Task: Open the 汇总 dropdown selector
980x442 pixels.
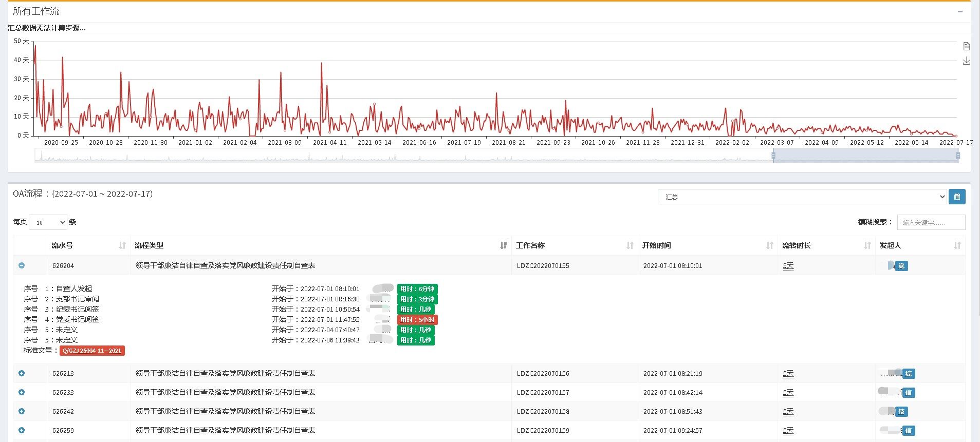Action: point(801,197)
